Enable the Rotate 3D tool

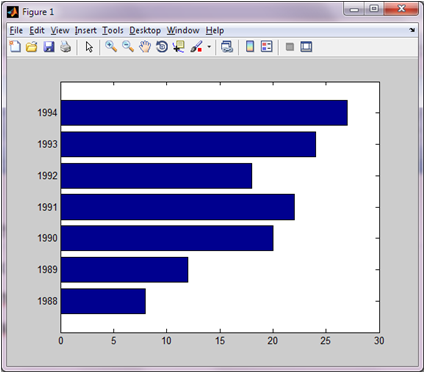(x=162, y=47)
